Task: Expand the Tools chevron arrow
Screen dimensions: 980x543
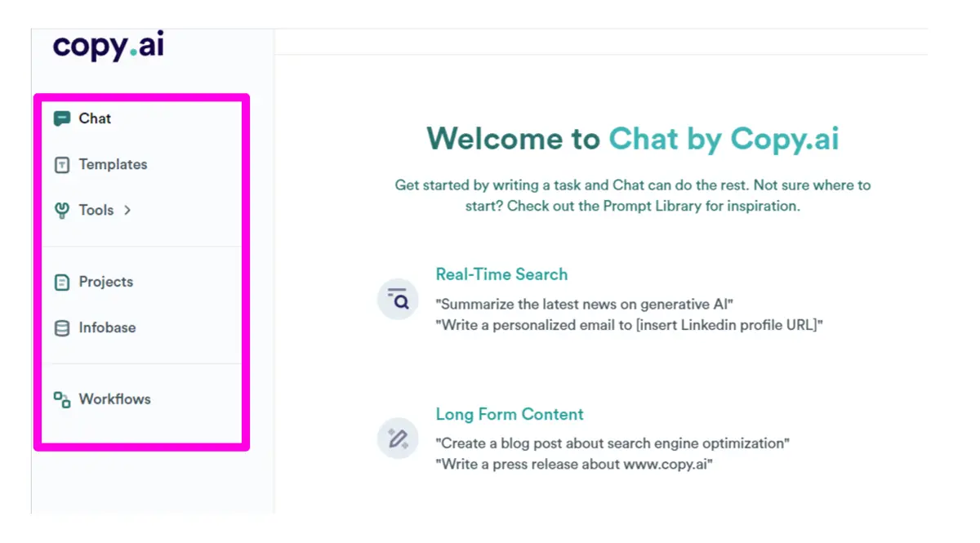Action: tap(127, 211)
